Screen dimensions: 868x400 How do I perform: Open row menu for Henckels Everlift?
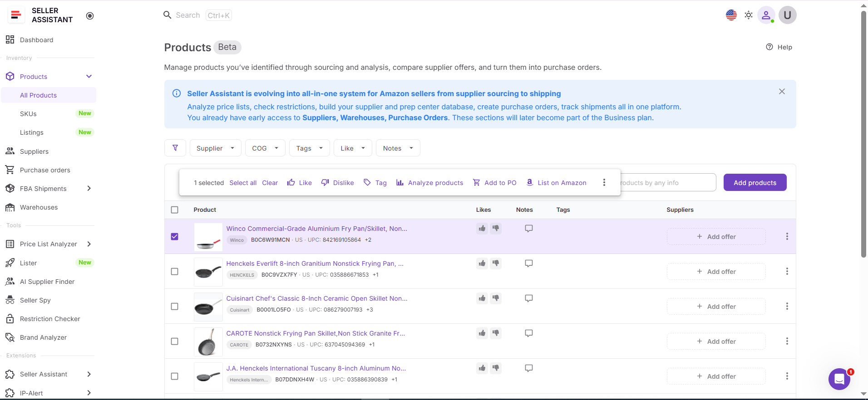(x=787, y=271)
